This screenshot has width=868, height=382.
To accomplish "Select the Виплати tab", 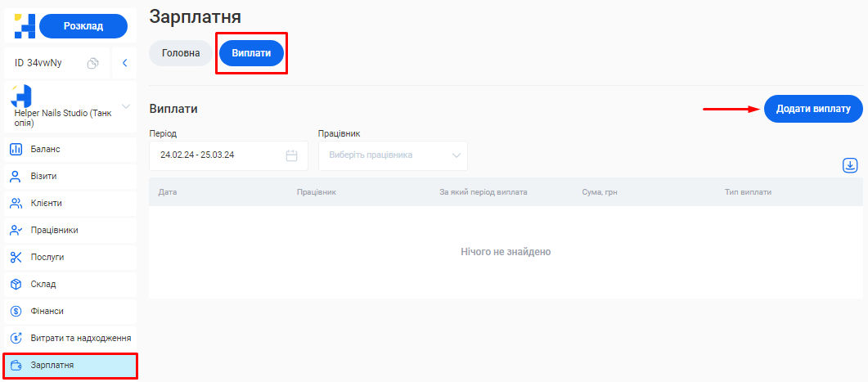I will (251, 53).
